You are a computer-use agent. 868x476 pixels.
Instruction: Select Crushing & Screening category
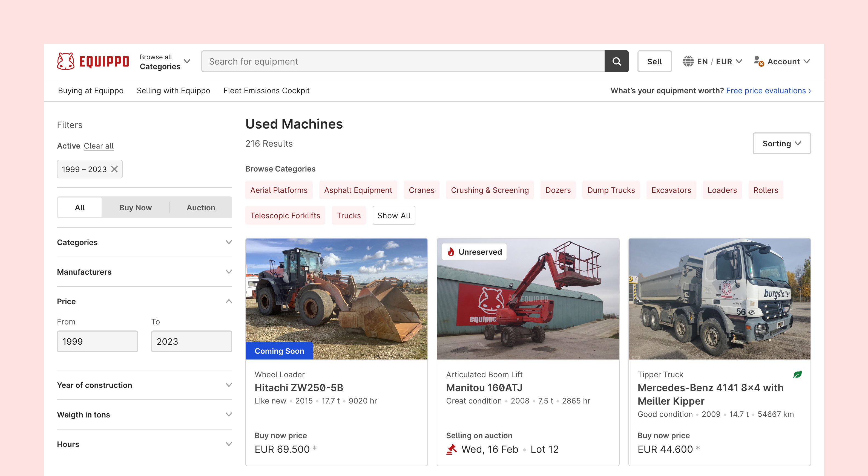pos(490,190)
